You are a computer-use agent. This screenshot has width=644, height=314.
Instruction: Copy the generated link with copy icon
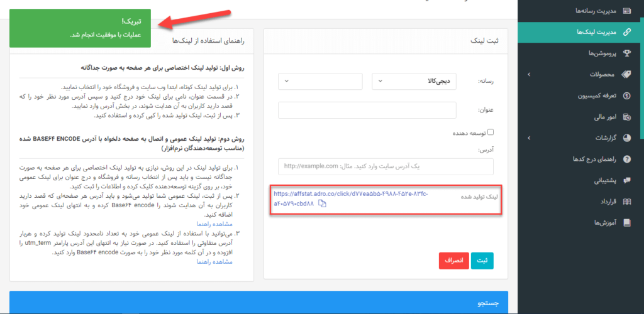[x=323, y=204]
